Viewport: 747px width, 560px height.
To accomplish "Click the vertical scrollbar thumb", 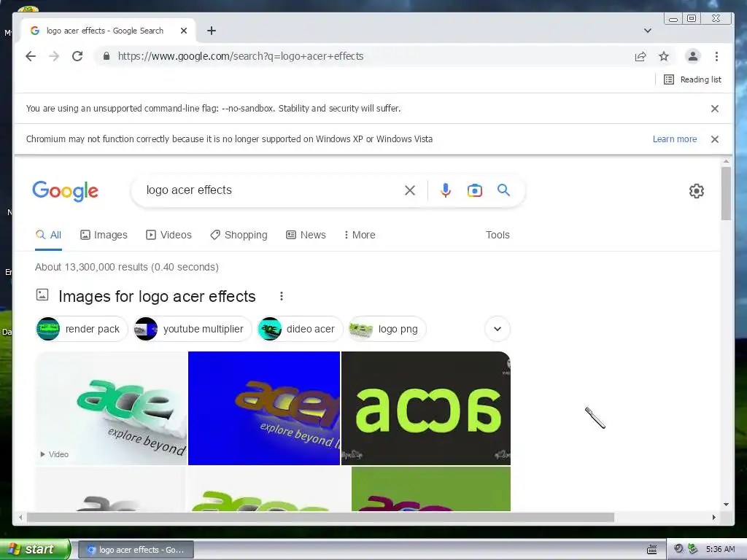I will click(726, 193).
